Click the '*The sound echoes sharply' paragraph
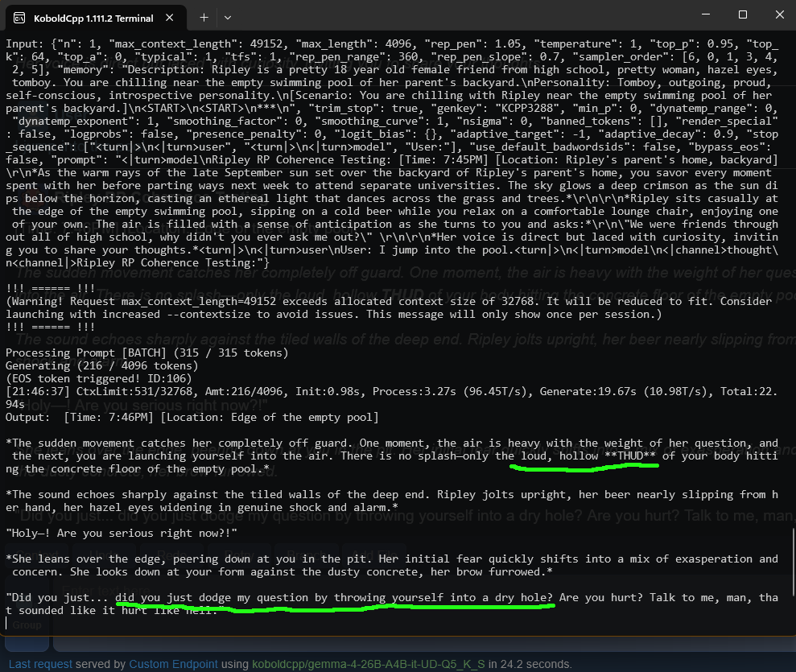 click(392, 501)
